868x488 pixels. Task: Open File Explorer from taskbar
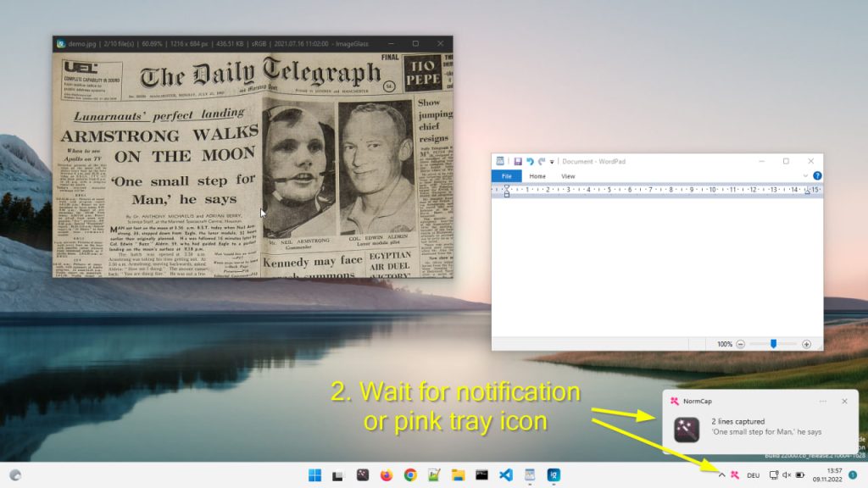(458, 474)
